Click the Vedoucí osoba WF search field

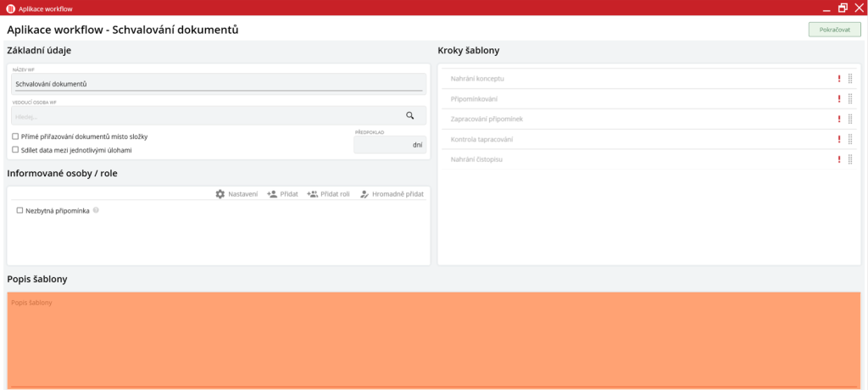pyautogui.click(x=203, y=116)
